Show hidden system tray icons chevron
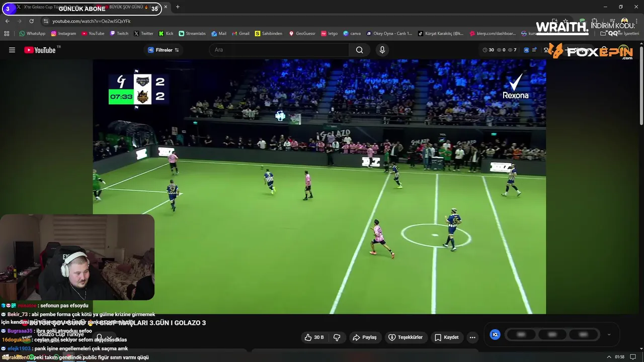This screenshot has height=362, width=644. pos(609,357)
